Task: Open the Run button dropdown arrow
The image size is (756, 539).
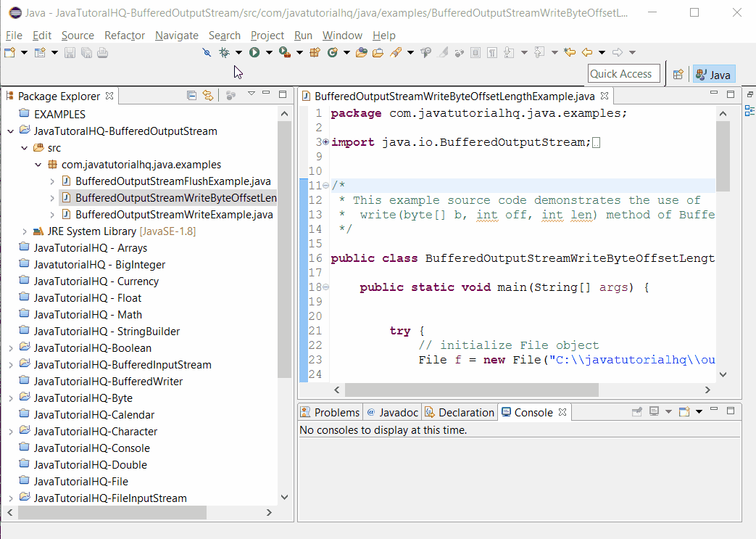Action: pyautogui.click(x=269, y=52)
